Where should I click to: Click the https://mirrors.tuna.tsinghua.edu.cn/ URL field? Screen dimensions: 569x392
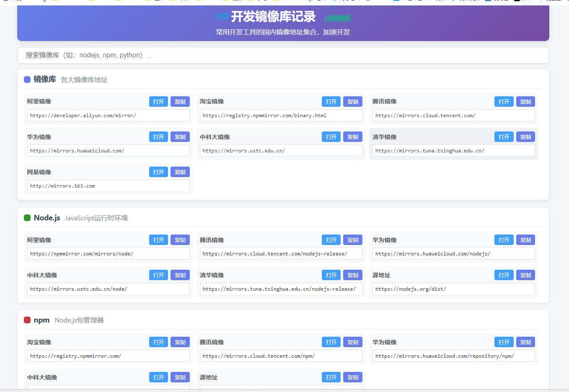click(454, 151)
